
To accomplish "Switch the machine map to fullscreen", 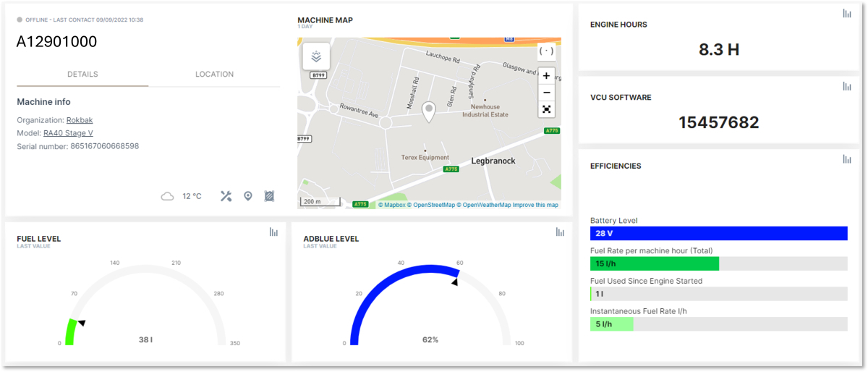I will click(546, 110).
